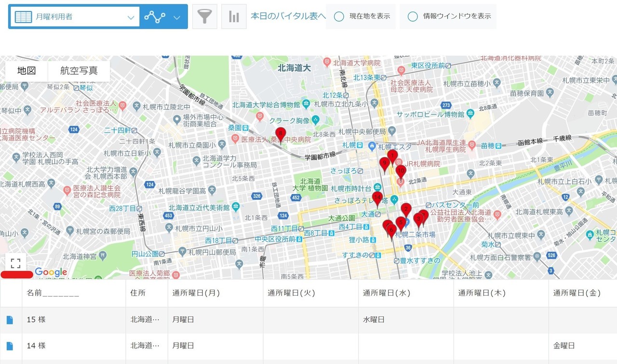Follow the 本日のバイタル表へ link

[x=288, y=16]
